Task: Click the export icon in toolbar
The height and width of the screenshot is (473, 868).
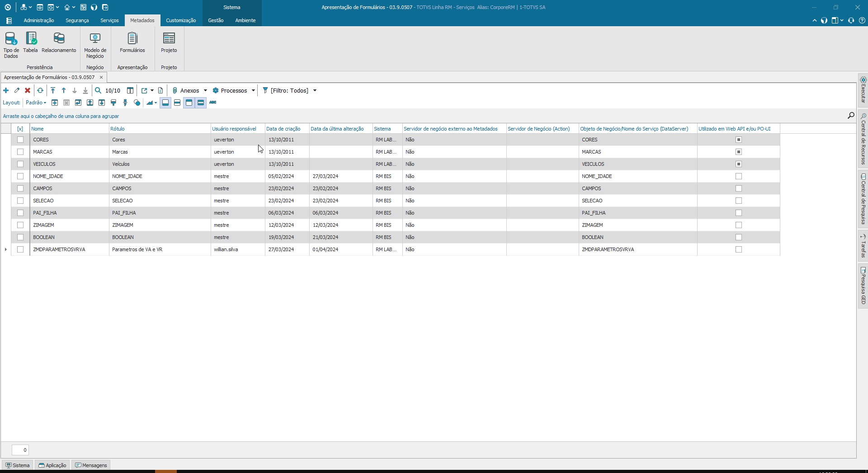Action: [x=144, y=90]
